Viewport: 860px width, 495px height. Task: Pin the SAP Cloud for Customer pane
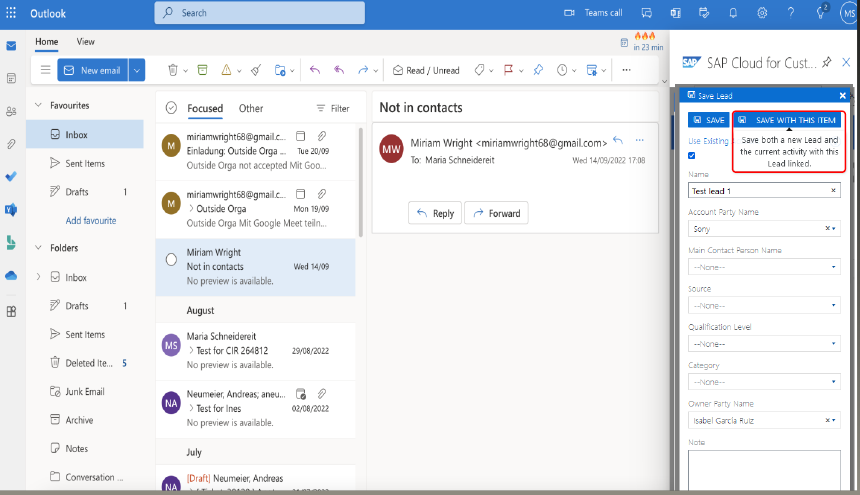click(827, 62)
